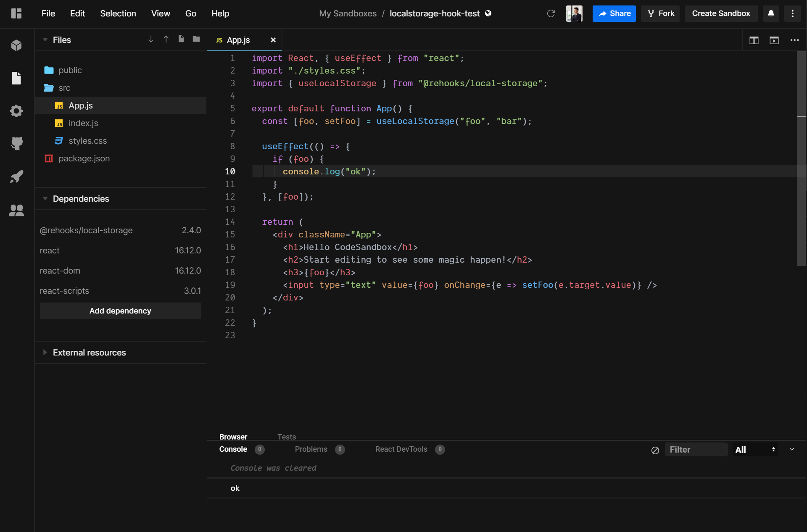The width and height of the screenshot is (807, 532).
Task: Fork this sandbox
Action: (x=660, y=13)
